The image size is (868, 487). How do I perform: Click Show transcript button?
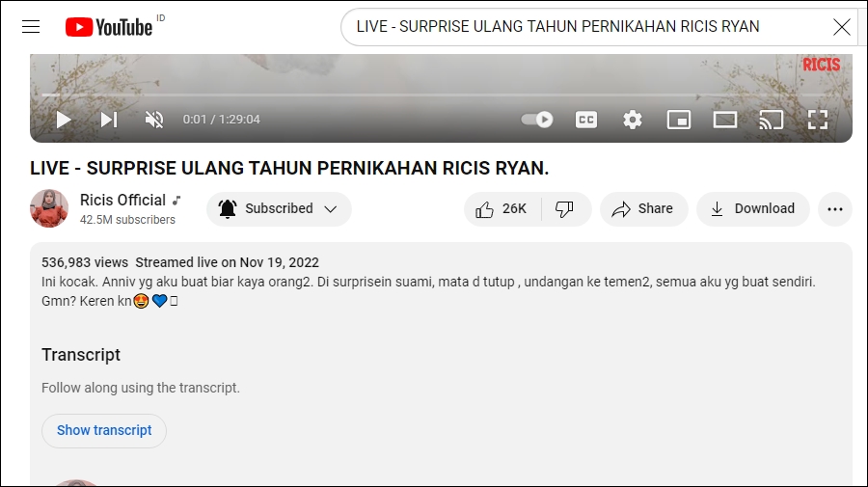[x=104, y=430]
